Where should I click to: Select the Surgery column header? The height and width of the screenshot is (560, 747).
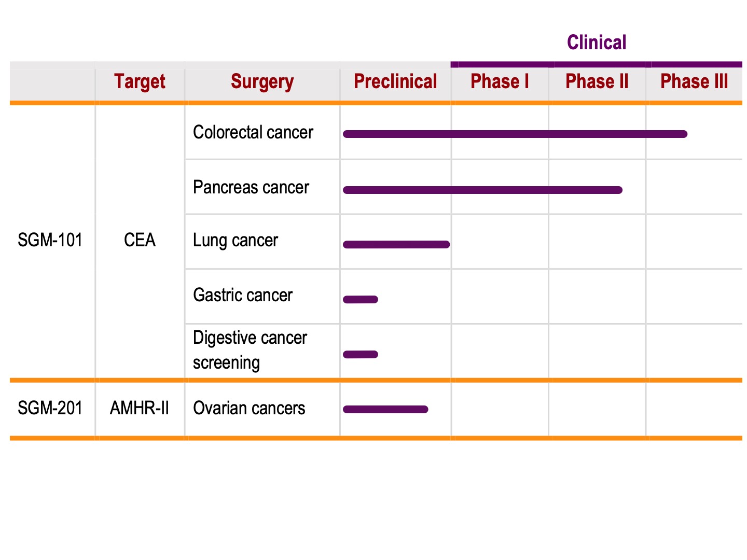coord(262,82)
